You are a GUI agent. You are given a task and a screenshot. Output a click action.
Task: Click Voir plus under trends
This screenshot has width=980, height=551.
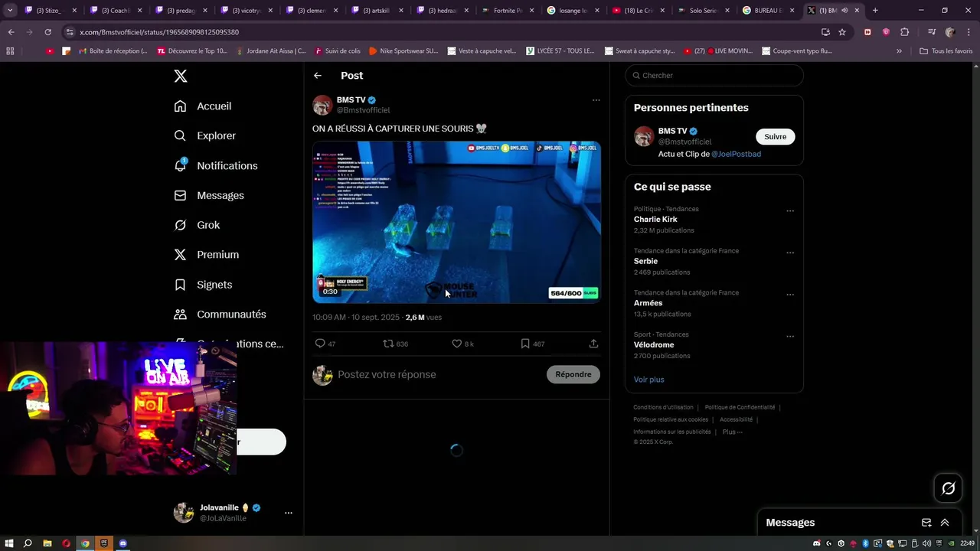648,380
